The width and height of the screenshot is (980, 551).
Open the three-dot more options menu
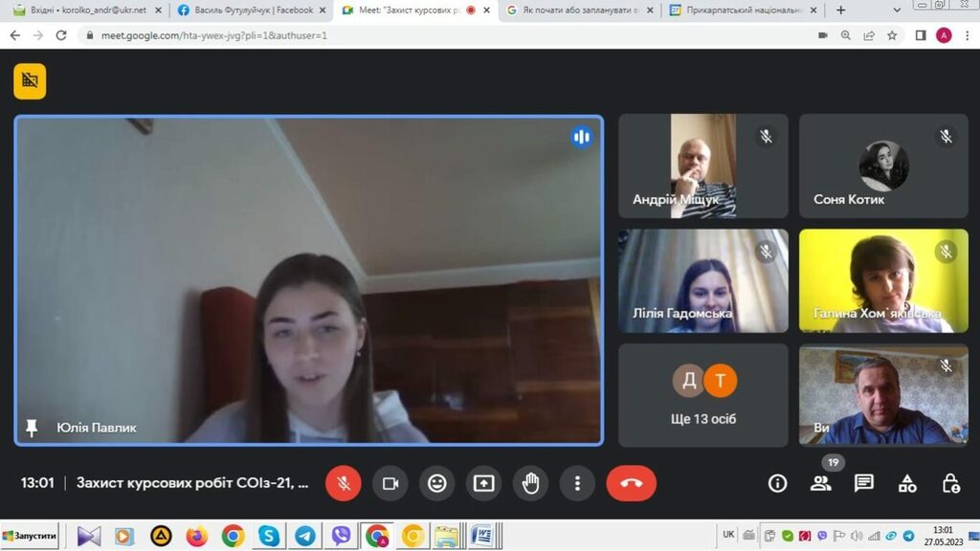(577, 483)
